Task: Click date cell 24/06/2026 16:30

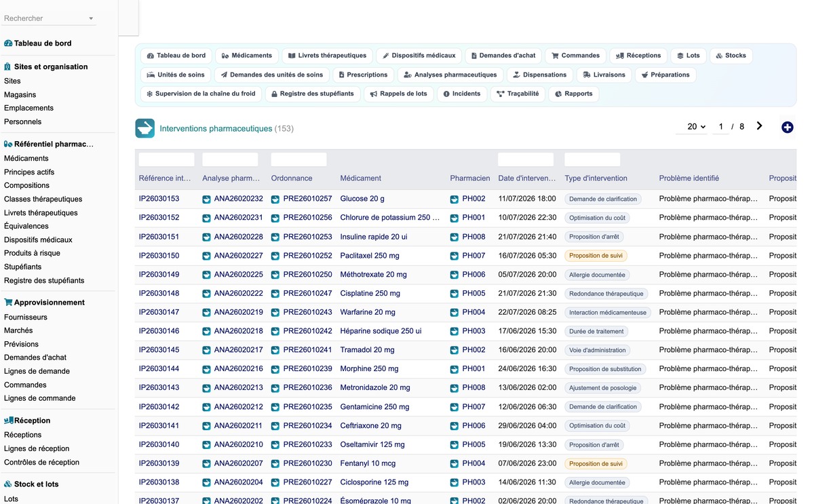Action: (527, 369)
